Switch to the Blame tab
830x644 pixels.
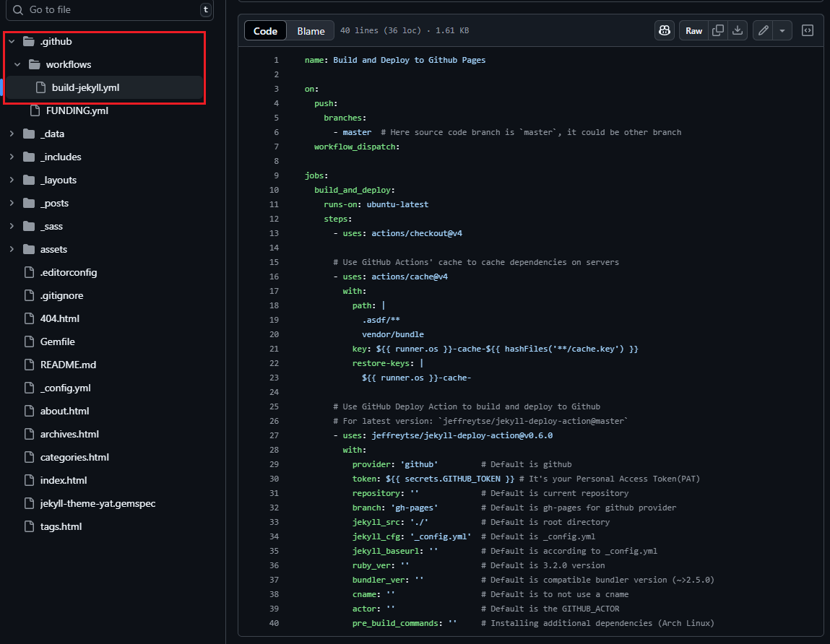tap(310, 30)
